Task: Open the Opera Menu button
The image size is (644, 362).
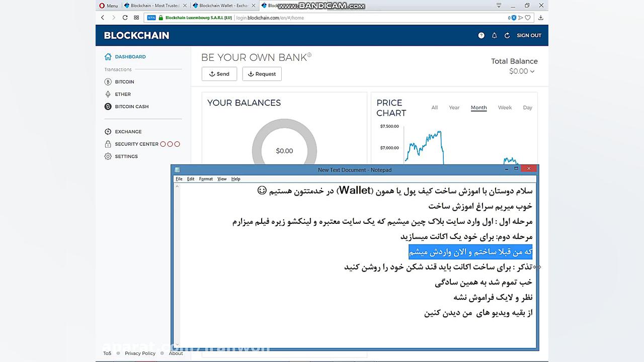Action: [109, 6]
